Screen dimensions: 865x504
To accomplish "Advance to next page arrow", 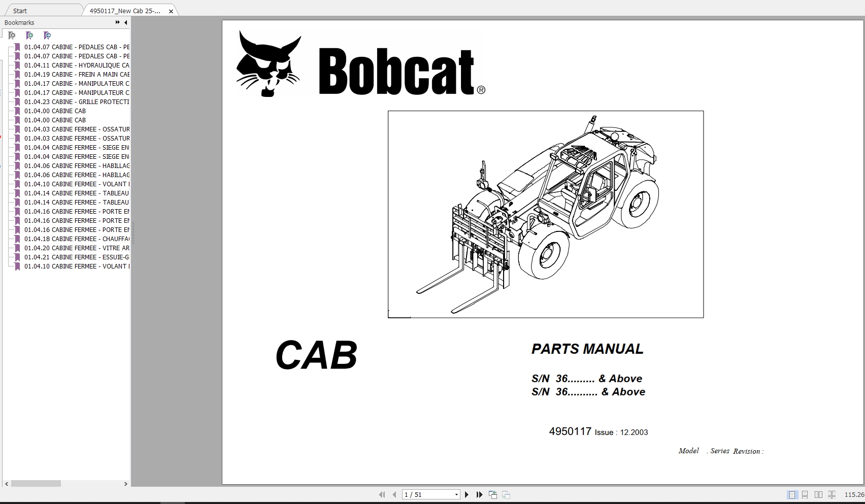I will click(x=467, y=494).
